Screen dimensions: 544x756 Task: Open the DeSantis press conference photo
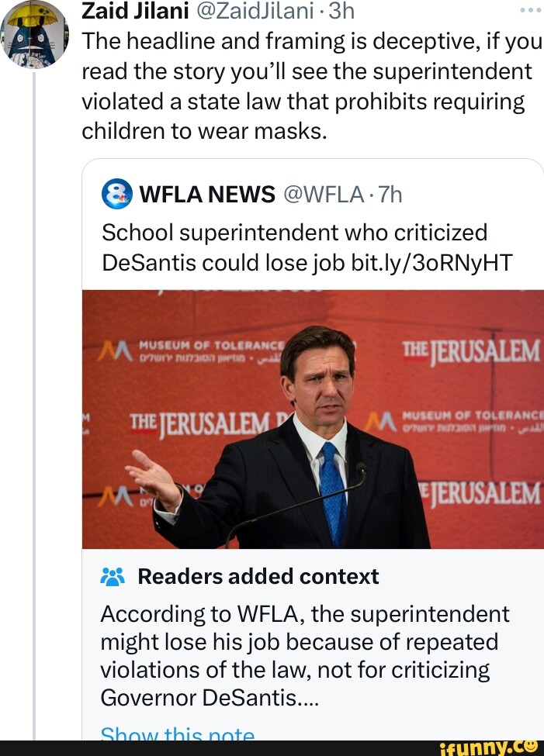[313, 419]
